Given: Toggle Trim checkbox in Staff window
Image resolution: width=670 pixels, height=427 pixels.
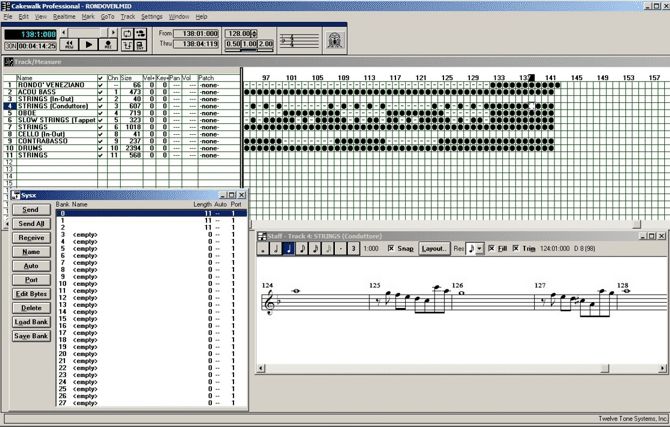Looking at the screenshot, I should pyautogui.click(x=516, y=248).
